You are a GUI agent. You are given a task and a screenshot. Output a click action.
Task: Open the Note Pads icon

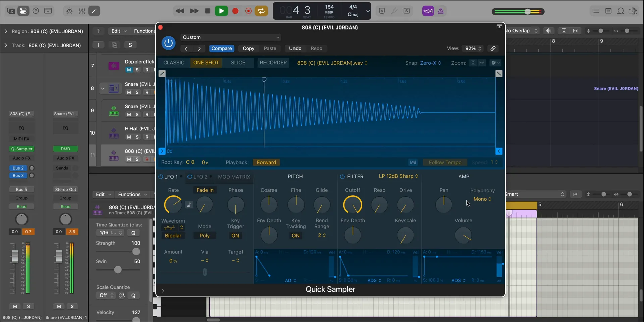(608, 11)
